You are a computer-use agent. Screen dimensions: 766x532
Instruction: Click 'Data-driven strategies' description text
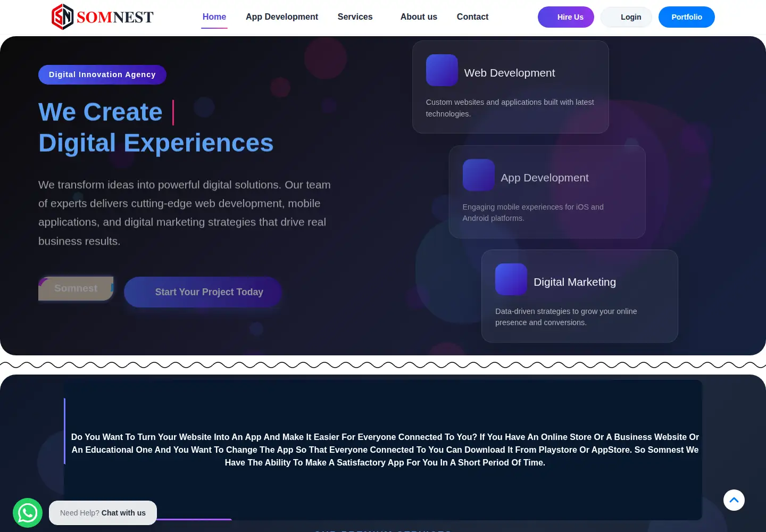pyautogui.click(x=566, y=317)
